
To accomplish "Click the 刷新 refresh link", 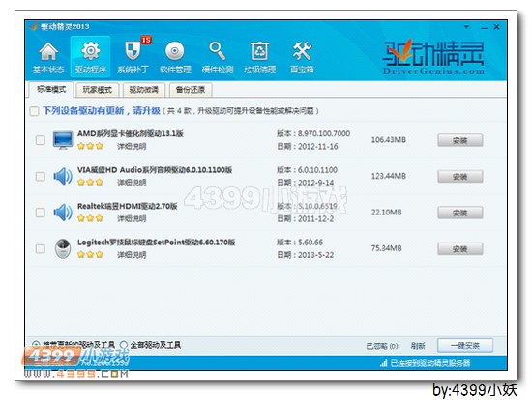I will [418, 346].
